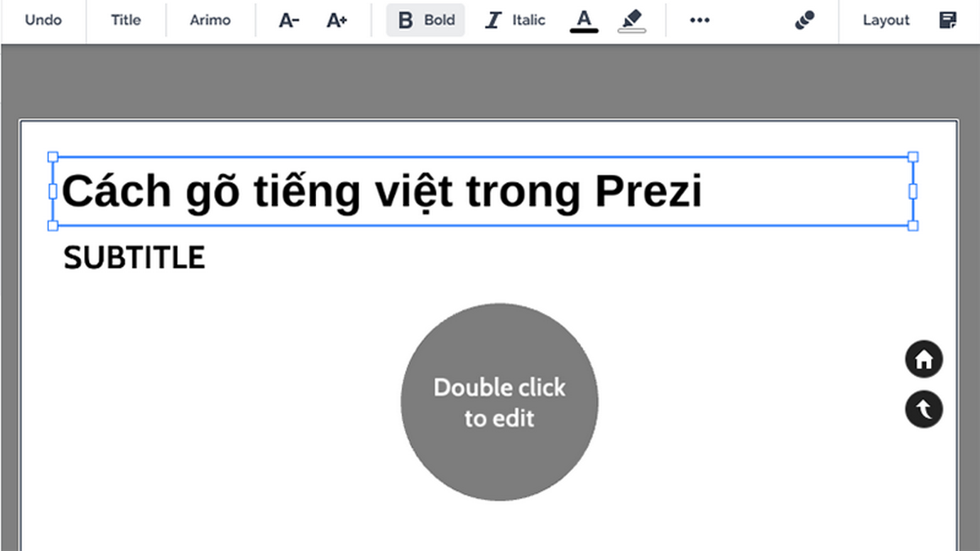The height and width of the screenshot is (551, 980).
Task: Click the home overview icon
Action: point(924,359)
